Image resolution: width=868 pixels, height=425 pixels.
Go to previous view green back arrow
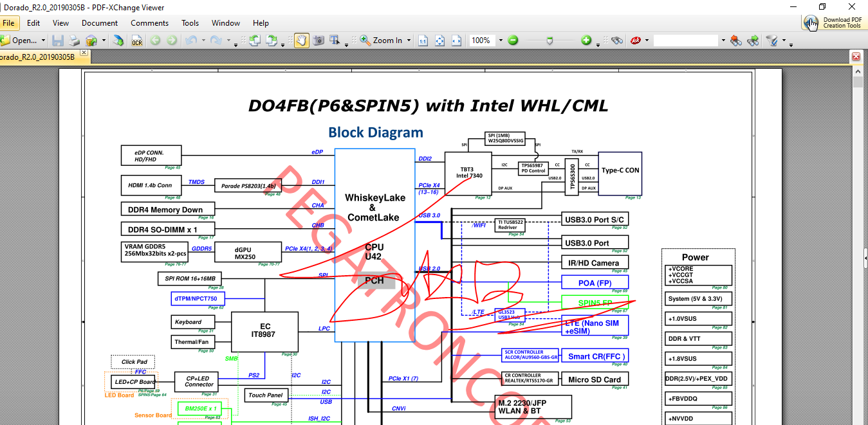(155, 40)
